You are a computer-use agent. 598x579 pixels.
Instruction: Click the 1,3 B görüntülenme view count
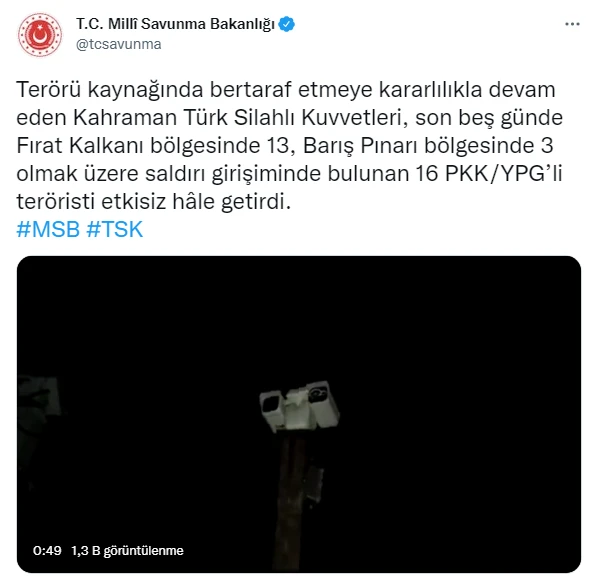[x=127, y=550]
